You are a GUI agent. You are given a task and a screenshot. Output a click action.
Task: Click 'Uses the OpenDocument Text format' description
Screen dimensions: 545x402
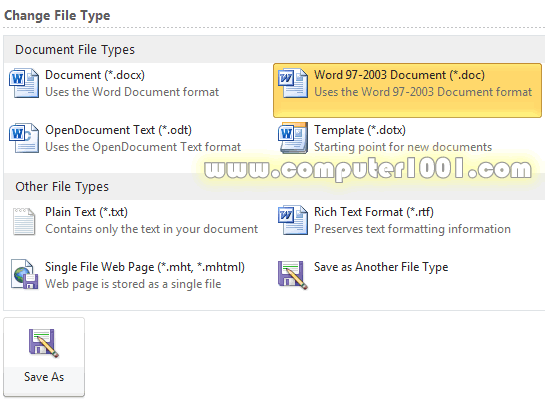coord(143,147)
